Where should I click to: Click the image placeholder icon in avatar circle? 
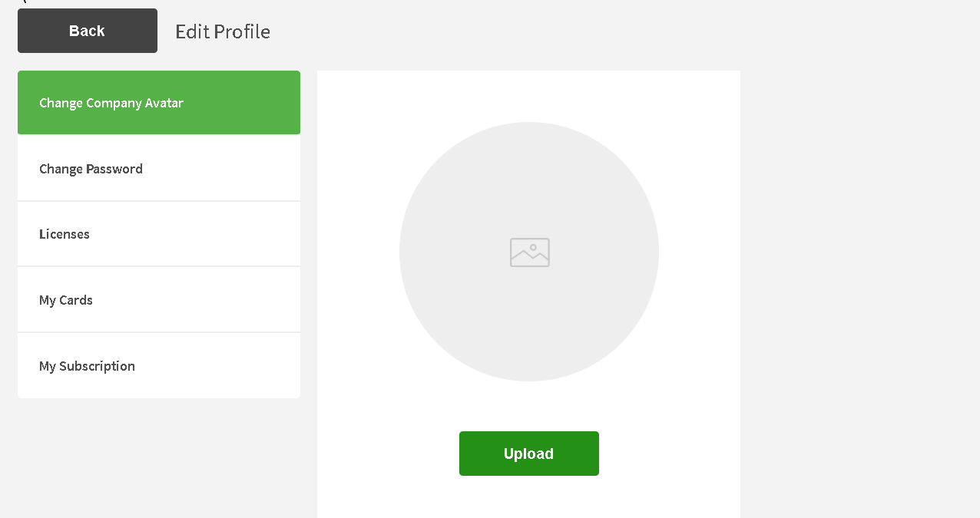(x=529, y=252)
